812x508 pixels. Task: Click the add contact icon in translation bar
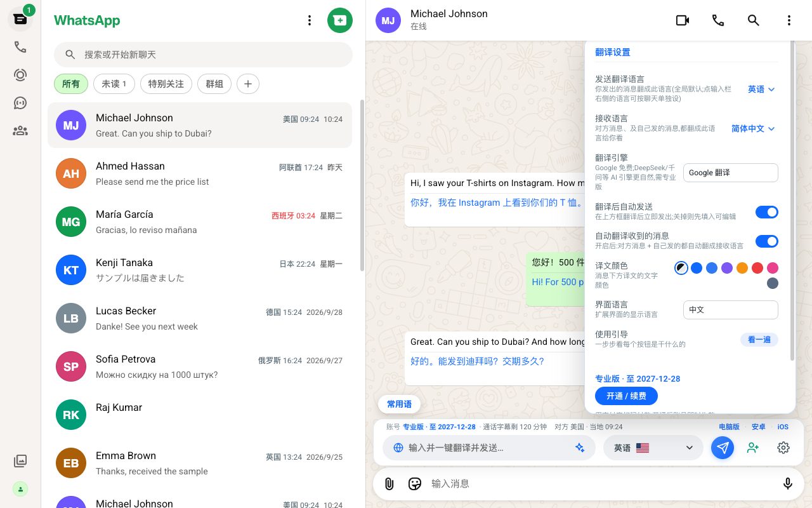coord(753,448)
